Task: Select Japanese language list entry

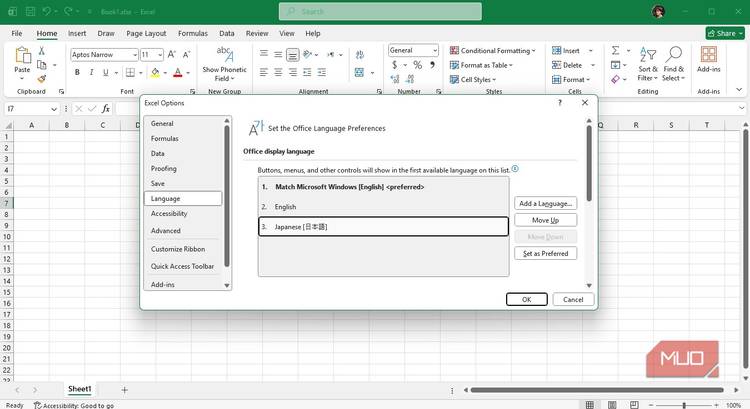Action: tap(383, 227)
